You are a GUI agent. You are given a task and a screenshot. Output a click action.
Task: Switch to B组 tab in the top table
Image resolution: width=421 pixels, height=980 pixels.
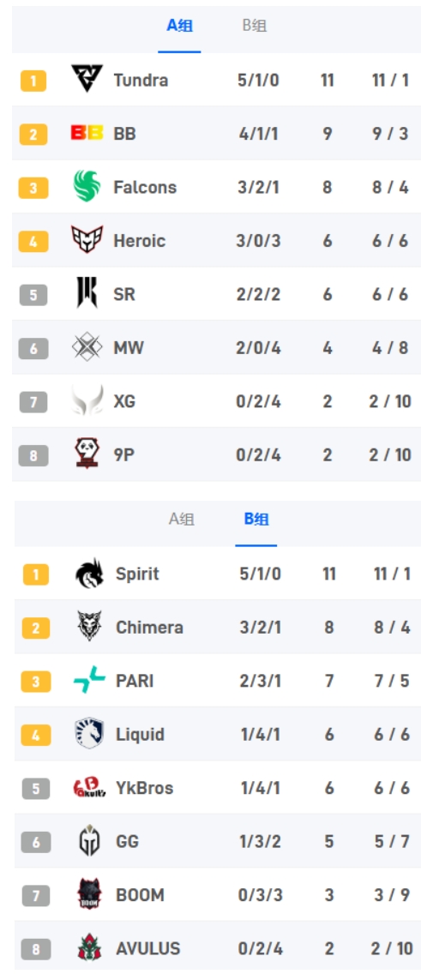[255, 27]
